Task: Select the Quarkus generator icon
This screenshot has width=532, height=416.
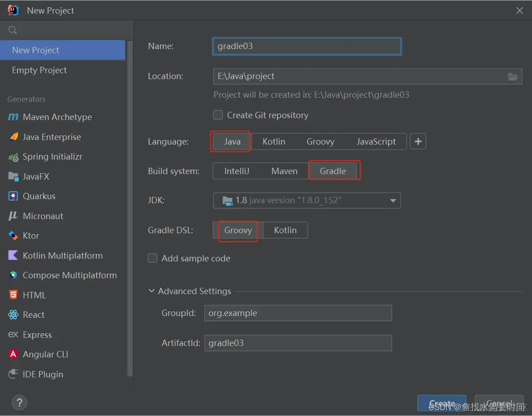Action: [x=13, y=196]
